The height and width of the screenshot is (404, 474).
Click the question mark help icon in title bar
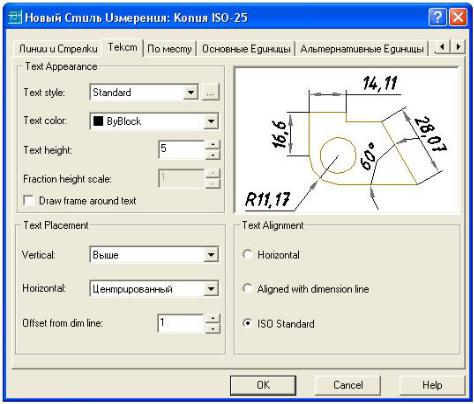click(437, 17)
